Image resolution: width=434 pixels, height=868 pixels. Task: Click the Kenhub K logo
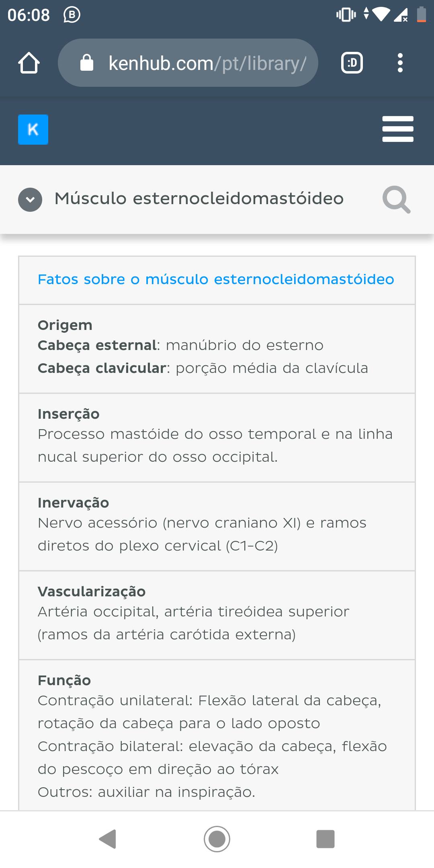pos(33,129)
